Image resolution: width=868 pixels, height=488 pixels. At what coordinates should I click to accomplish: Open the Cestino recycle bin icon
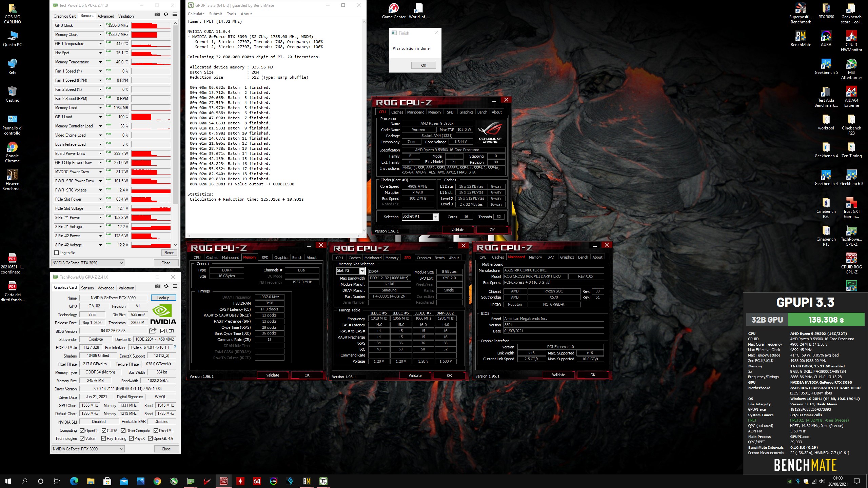13,94
